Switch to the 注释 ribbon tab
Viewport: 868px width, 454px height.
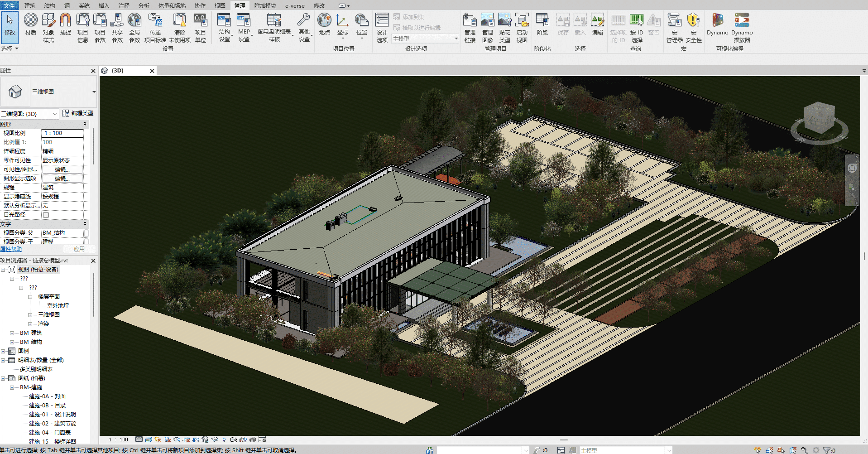[x=124, y=5]
